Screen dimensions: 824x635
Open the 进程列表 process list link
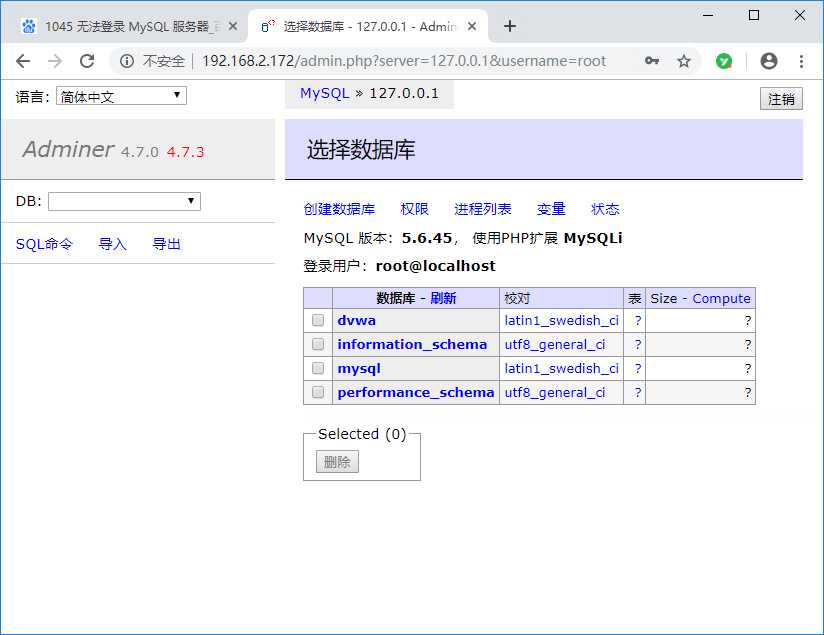[482, 209]
